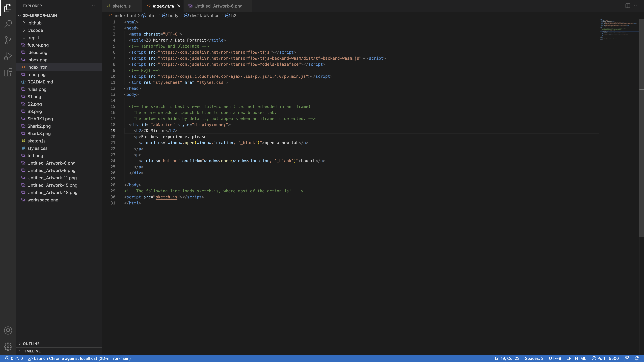Expand the TIMELINE section
This screenshot has width=644, height=362.
click(32, 351)
